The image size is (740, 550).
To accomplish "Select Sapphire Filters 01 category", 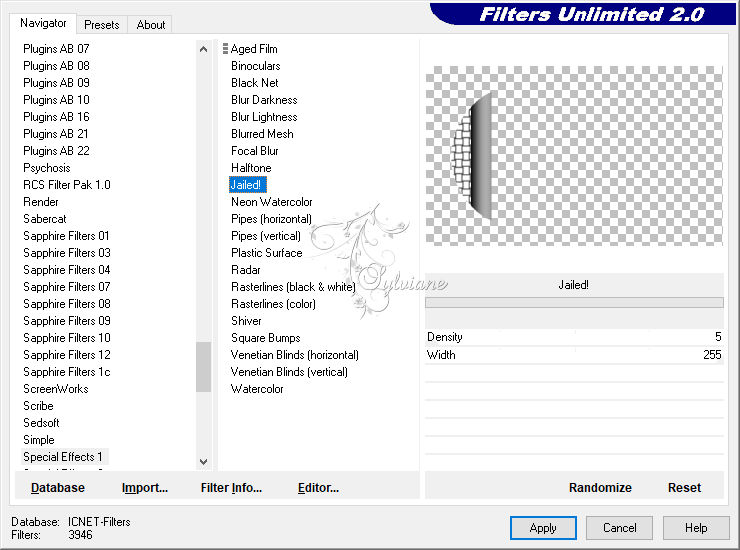I will 66,236.
